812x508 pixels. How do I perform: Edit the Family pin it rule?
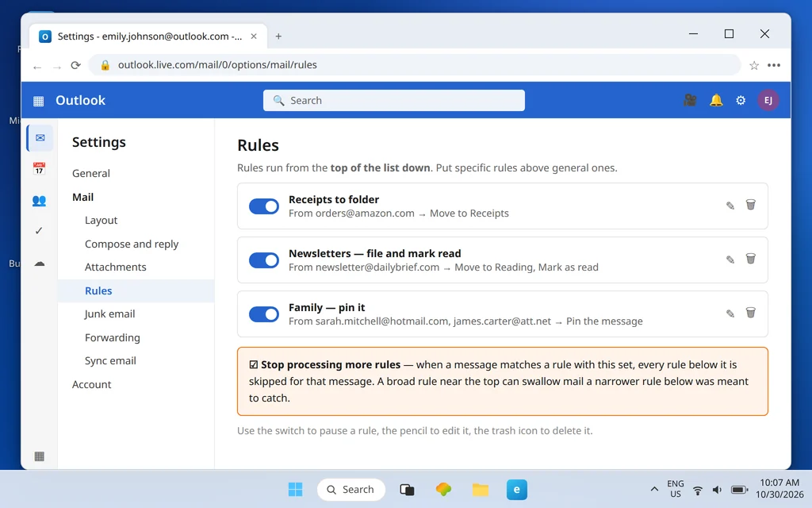point(730,314)
